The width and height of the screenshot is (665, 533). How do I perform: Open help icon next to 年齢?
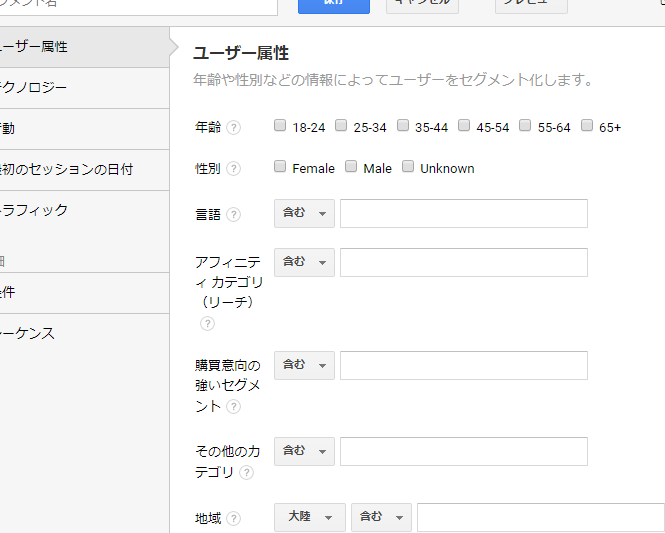coord(233,127)
